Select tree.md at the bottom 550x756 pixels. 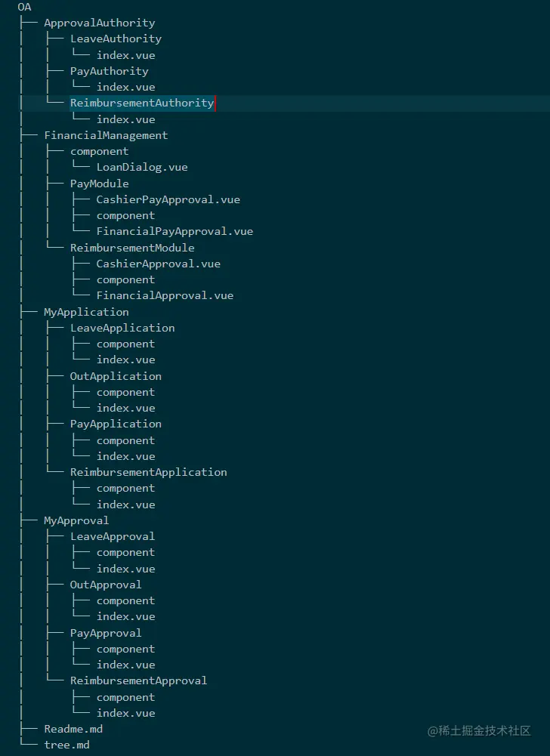click(66, 745)
